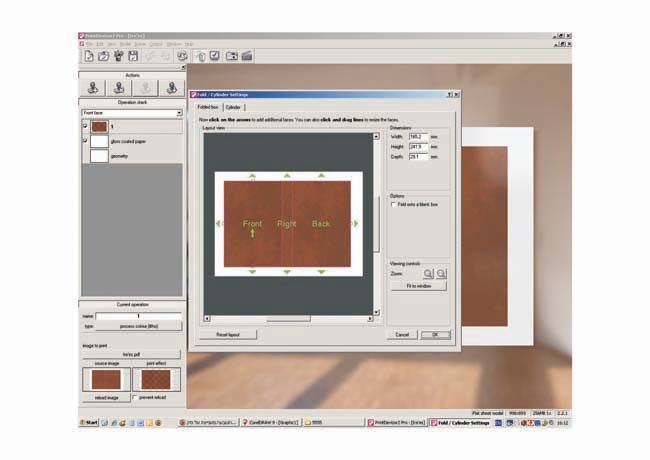This screenshot has height=460, width=650.
Task: Click the green arrow below the Back face
Action: pos(321,272)
